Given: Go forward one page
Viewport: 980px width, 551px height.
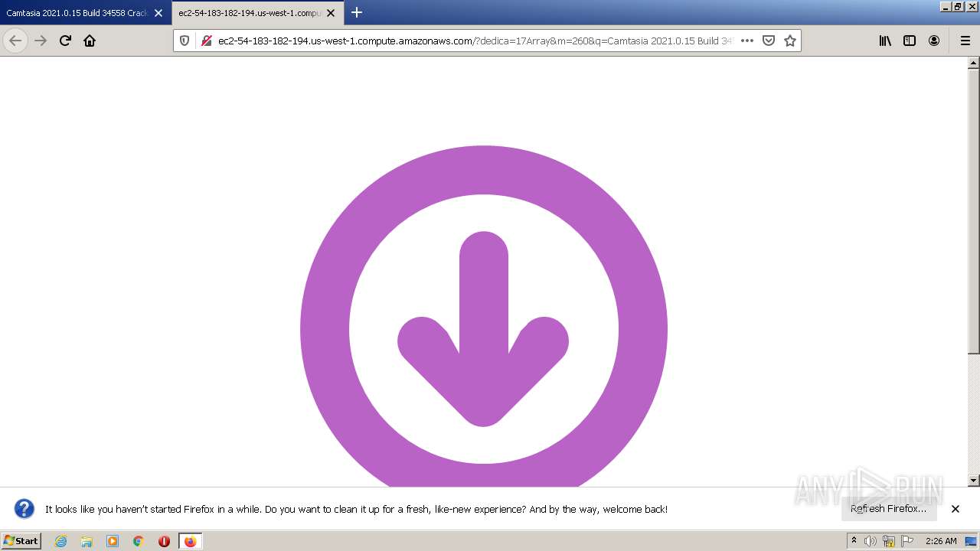Looking at the screenshot, I should 41,41.
